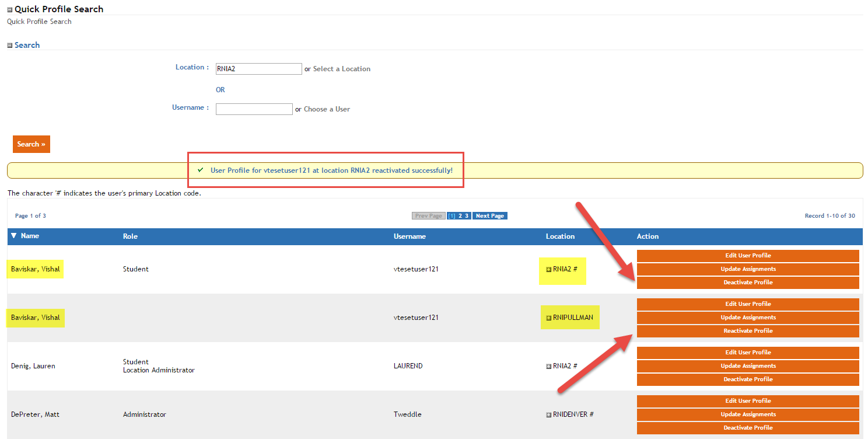Deactivate Profile for Matt DePreter
This screenshot has width=868, height=439.
(748, 428)
